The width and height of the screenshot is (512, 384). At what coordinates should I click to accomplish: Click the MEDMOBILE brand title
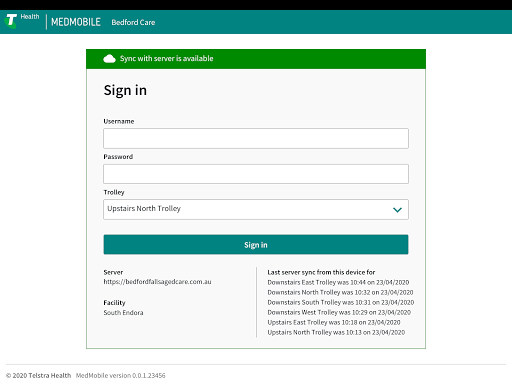(x=76, y=22)
